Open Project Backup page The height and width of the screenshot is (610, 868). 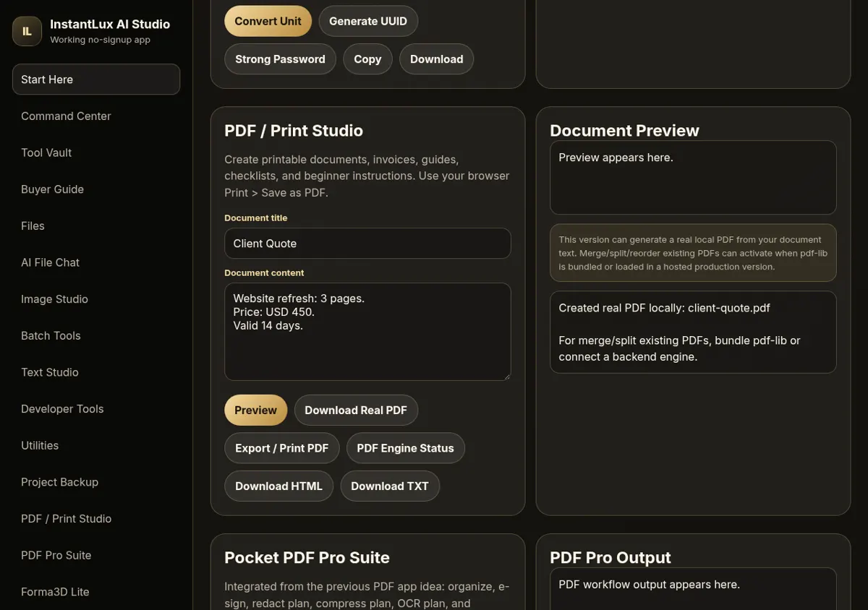(96, 482)
